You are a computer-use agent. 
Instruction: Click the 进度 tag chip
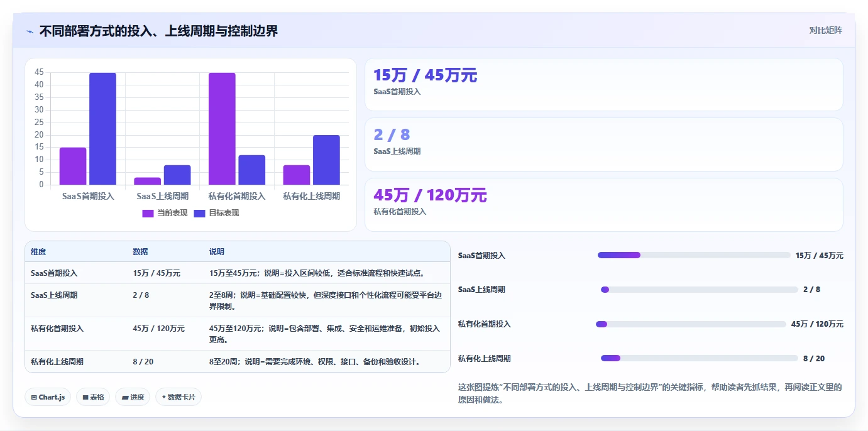click(x=133, y=397)
